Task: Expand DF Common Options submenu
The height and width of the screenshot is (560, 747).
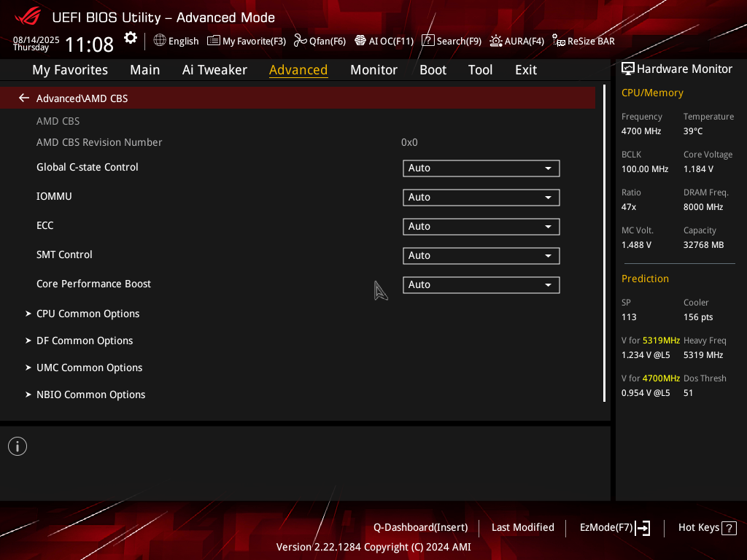Action: pyautogui.click(x=85, y=341)
